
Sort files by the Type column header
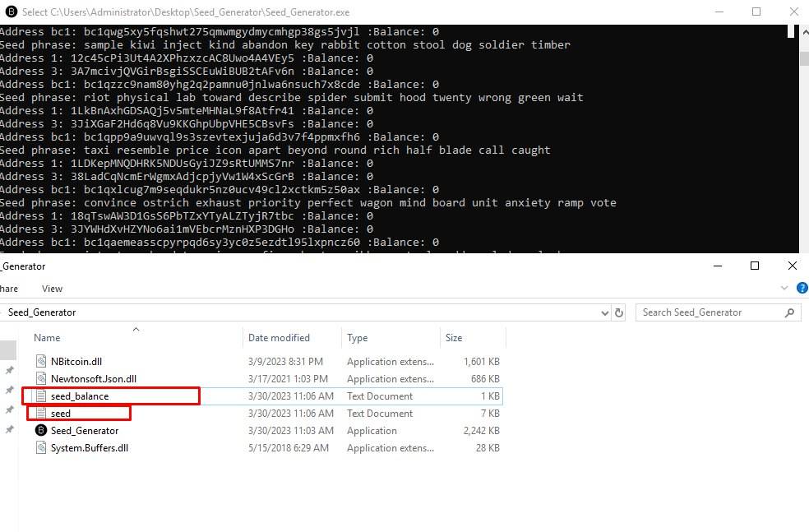pyautogui.click(x=357, y=337)
